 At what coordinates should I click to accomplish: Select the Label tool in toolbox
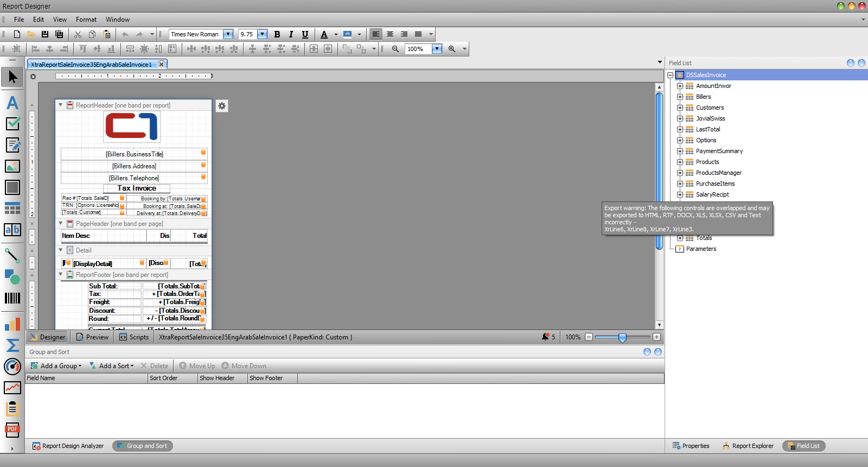click(x=12, y=103)
